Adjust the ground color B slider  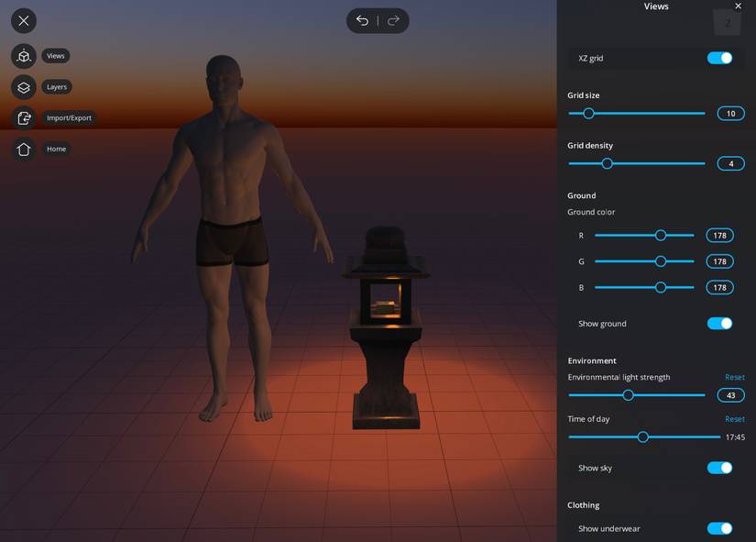point(644,288)
